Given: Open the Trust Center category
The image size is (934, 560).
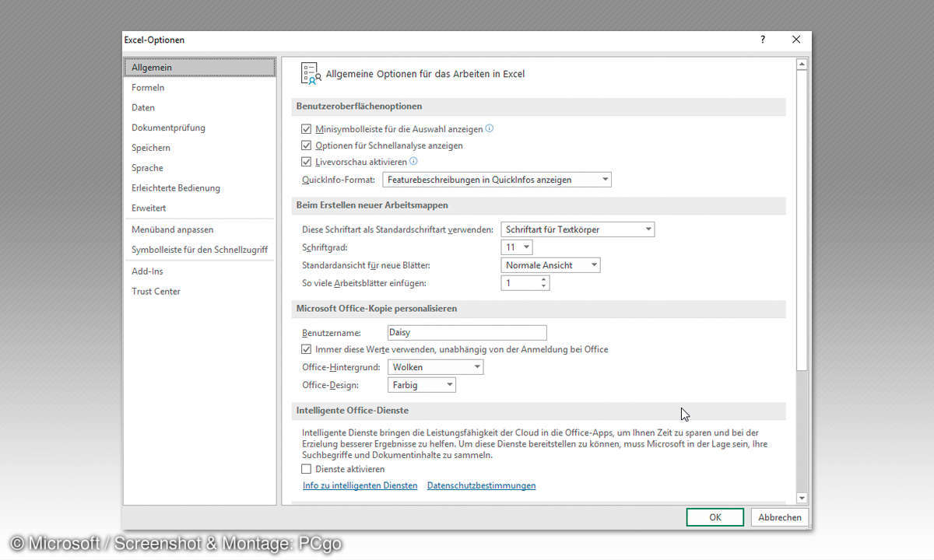Looking at the screenshot, I should point(200,292).
